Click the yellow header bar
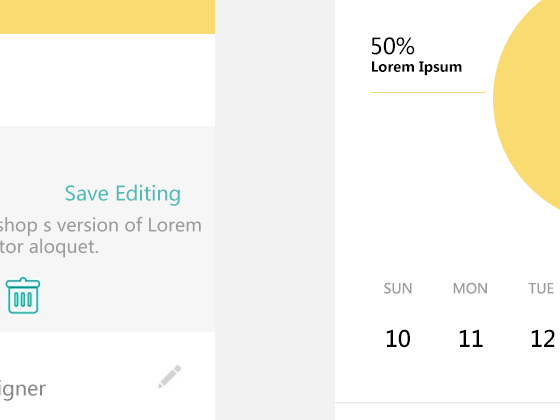The width and height of the screenshot is (560, 420). tap(107, 17)
